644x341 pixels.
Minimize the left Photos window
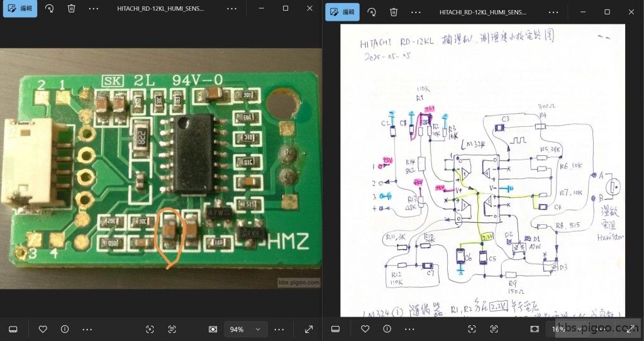[261, 9]
